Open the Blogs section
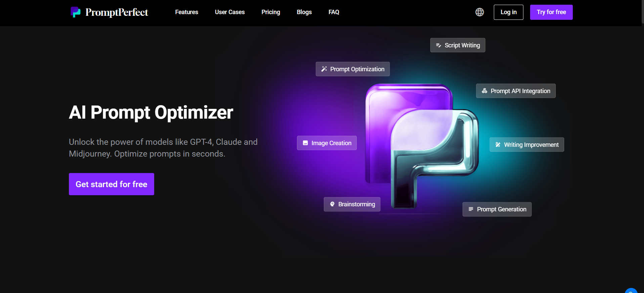The image size is (644, 293). (x=304, y=12)
